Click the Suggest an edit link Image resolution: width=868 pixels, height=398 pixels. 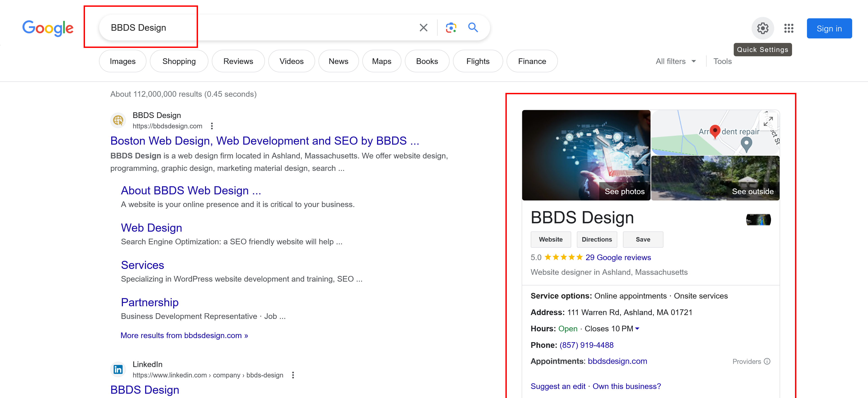[x=558, y=386]
